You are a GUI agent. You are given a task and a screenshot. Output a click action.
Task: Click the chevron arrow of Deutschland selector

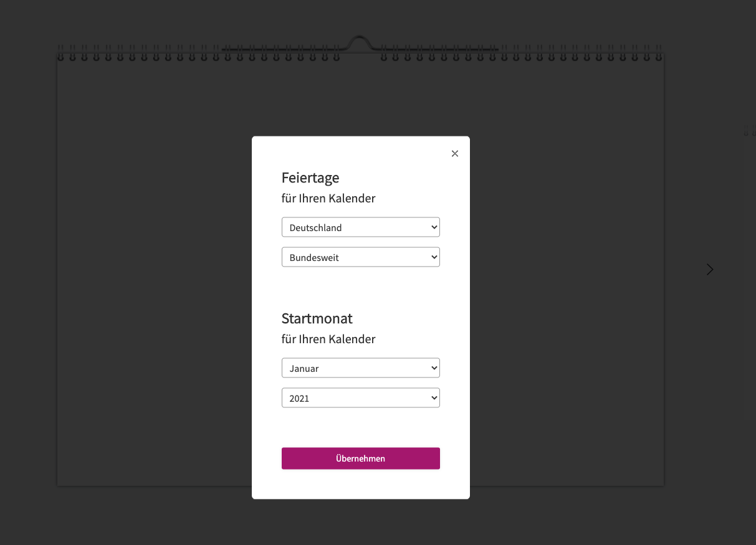click(434, 227)
